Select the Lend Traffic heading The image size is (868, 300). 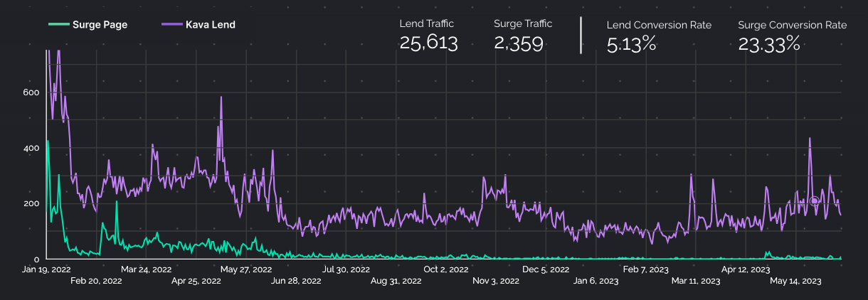click(426, 24)
